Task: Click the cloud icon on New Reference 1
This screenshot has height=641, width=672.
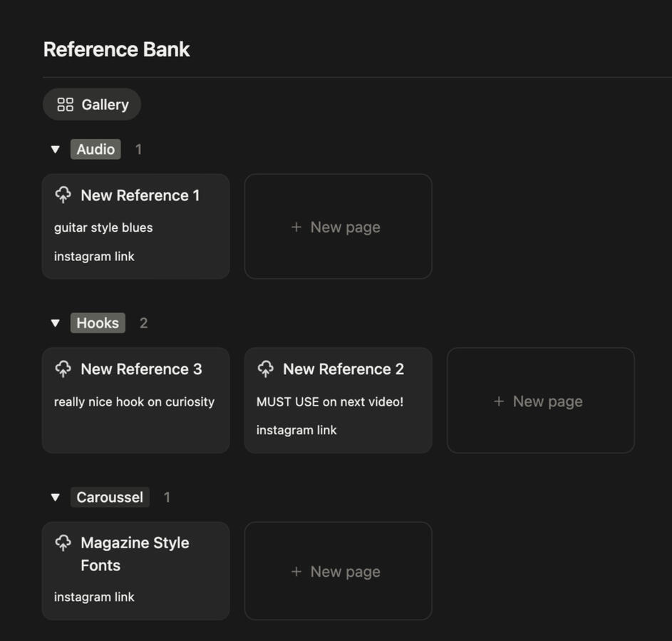Action: click(x=63, y=195)
